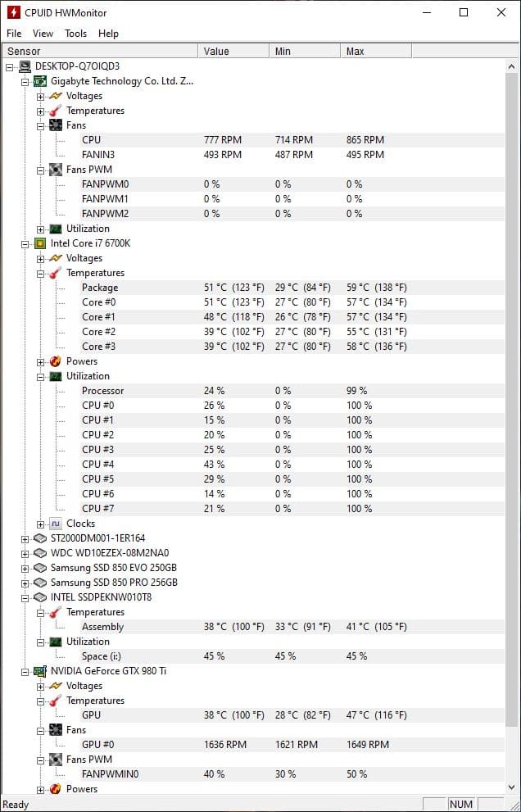Screen dimensions: 521x812
Task: Click the Intel Core i7 6700K chip icon
Action: pyautogui.click(x=40, y=243)
